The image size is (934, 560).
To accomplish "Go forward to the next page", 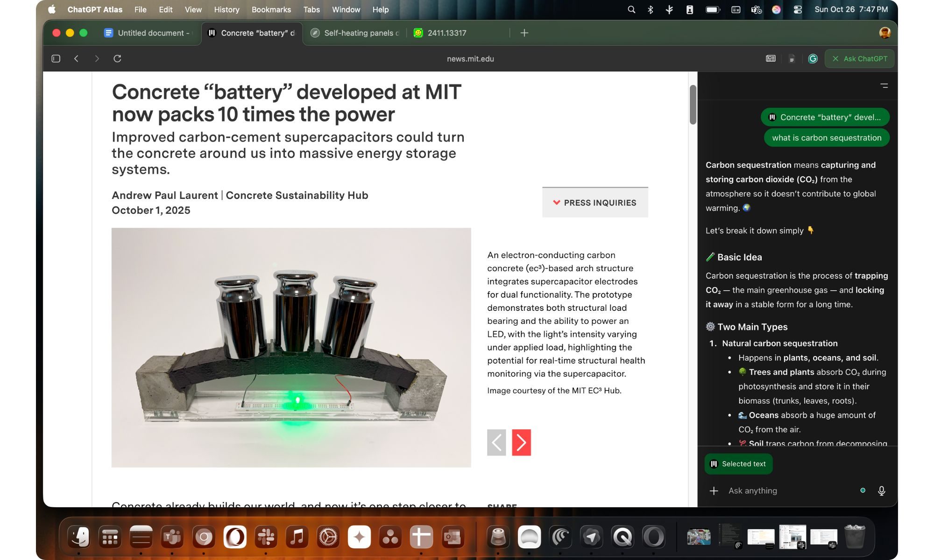I will click(x=97, y=58).
